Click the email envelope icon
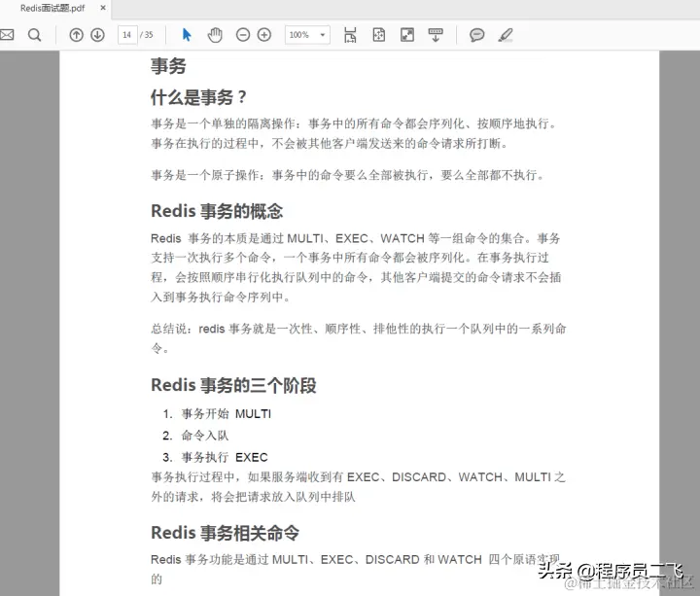The width and height of the screenshot is (700, 596). tap(7, 35)
